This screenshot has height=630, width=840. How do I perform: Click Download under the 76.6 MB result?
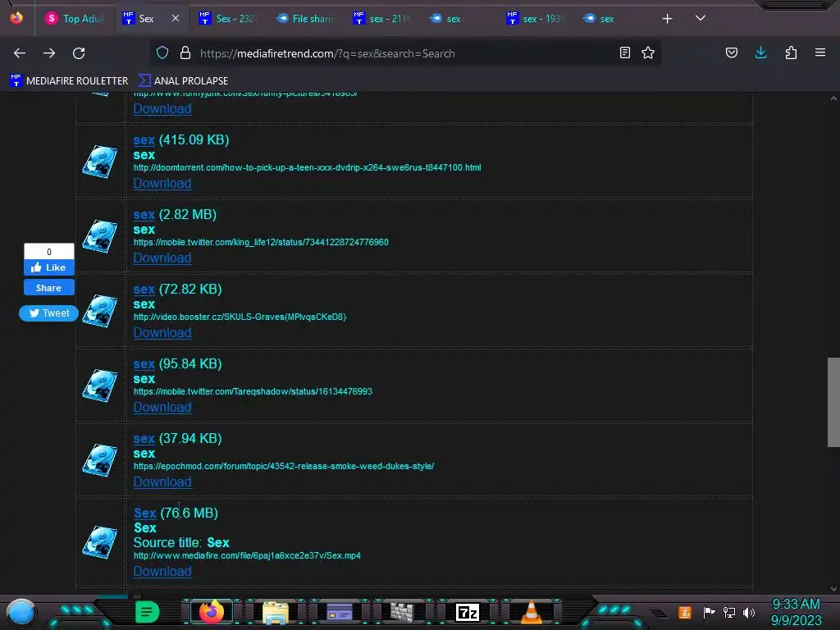pos(162,571)
